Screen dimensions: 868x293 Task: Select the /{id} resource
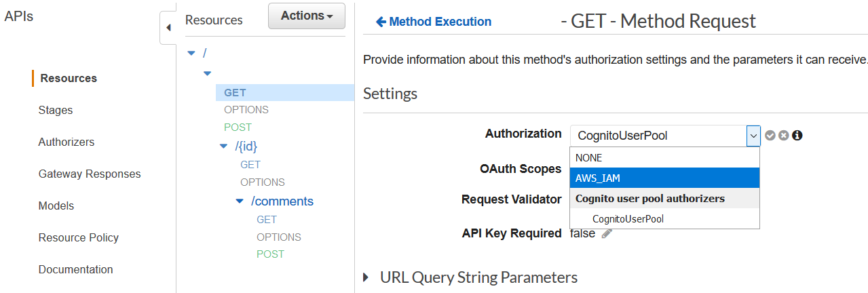(x=246, y=146)
